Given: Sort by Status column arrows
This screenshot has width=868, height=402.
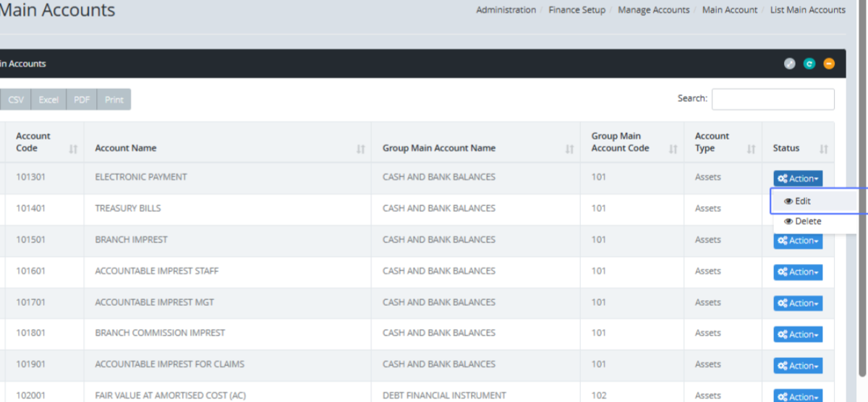Looking at the screenshot, I should click(x=823, y=149).
